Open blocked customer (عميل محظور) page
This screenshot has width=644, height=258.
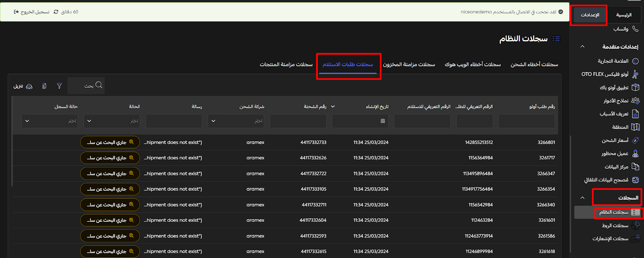620,154
